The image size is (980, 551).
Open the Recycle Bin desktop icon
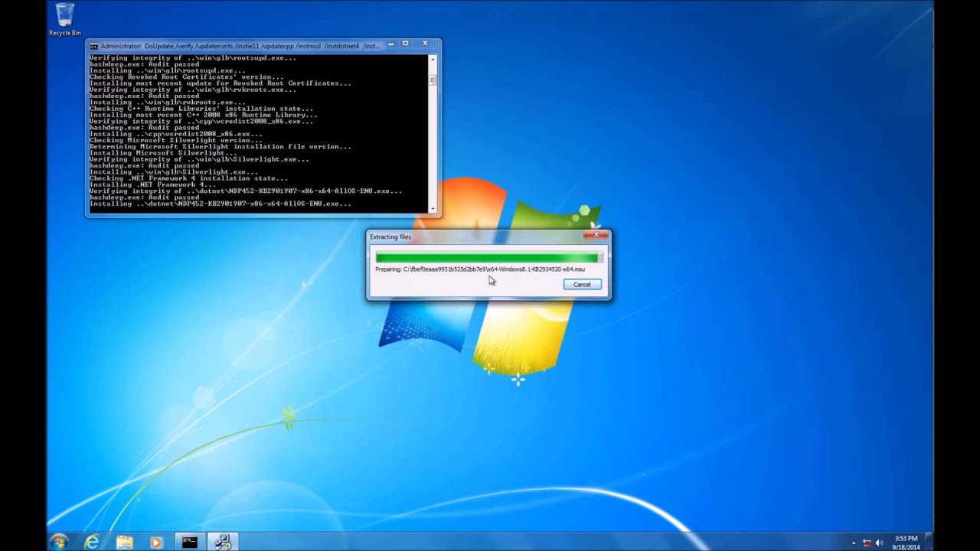tap(65, 20)
